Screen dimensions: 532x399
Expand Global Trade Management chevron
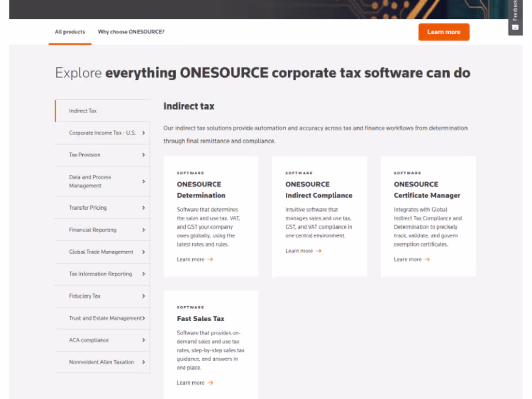(x=144, y=252)
